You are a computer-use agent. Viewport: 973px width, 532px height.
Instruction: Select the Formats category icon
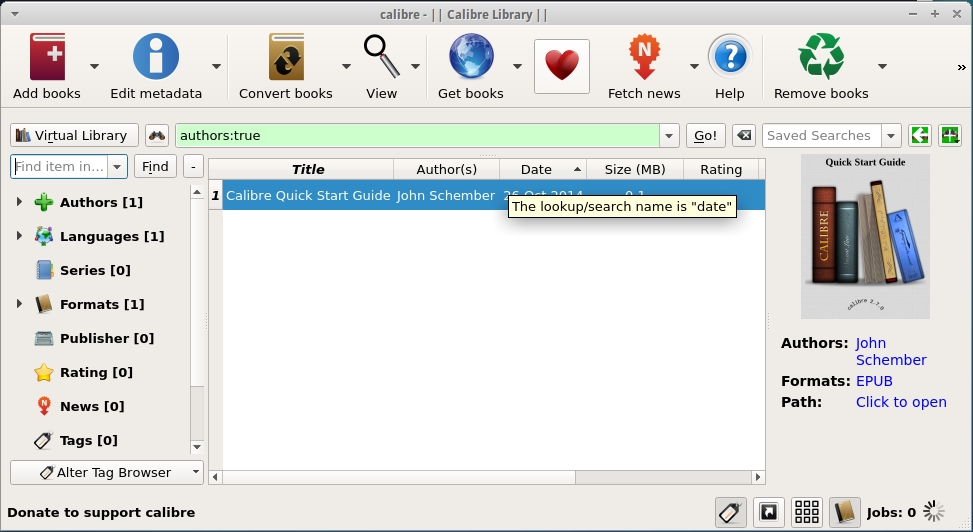coord(43,304)
